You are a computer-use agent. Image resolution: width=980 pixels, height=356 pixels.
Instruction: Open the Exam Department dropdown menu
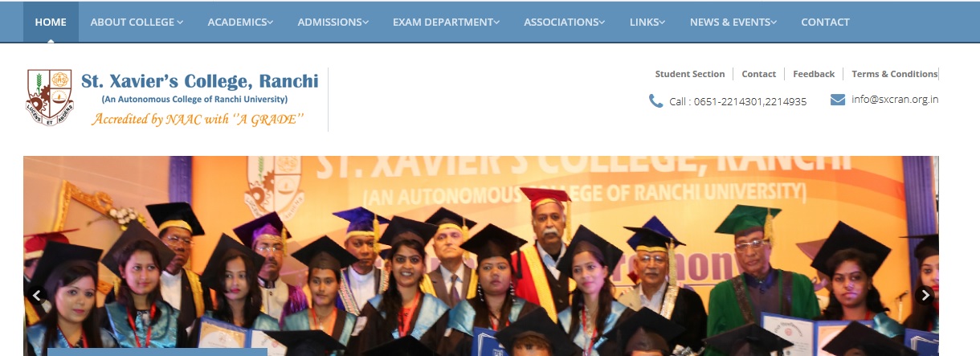click(x=446, y=23)
